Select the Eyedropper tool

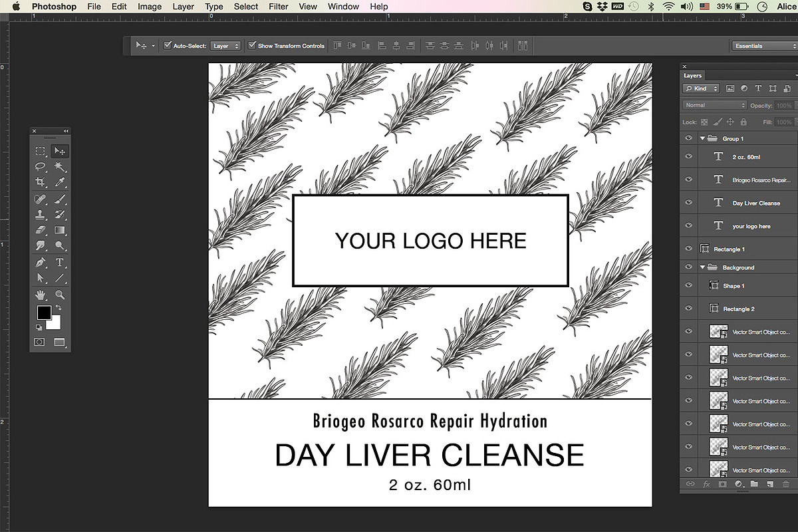(60, 182)
